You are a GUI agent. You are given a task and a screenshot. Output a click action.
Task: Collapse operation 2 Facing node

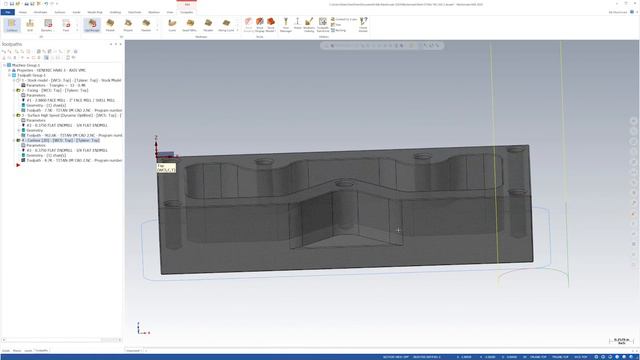pyautogui.click(x=14, y=90)
